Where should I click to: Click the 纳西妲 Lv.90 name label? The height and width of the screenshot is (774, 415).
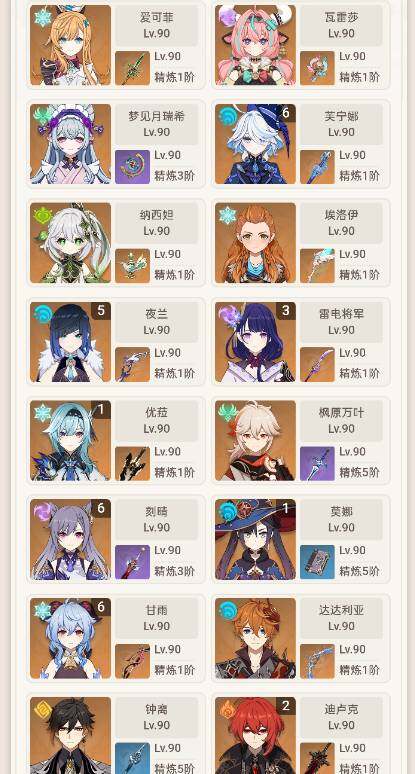pos(156,223)
